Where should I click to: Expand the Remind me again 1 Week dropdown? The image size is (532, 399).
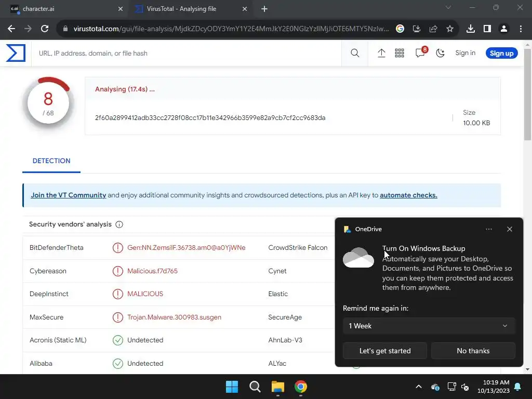pos(429,326)
